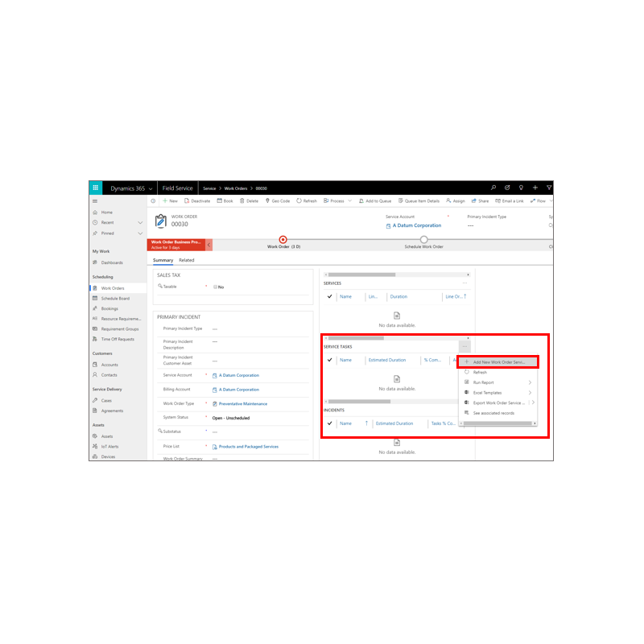
Task: Toggle select-all checkmark in Incidents grid
Action: click(x=329, y=423)
